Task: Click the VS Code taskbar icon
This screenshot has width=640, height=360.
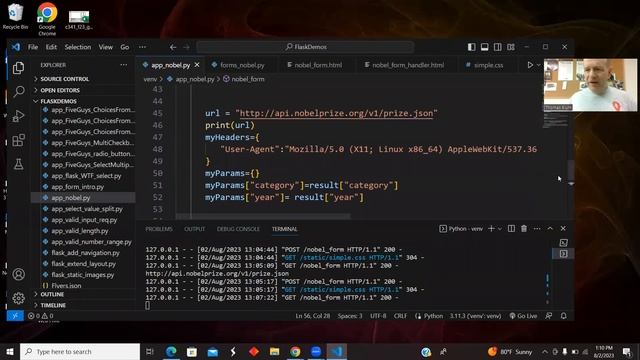Action: pyautogui.click(x=336, y=351)
